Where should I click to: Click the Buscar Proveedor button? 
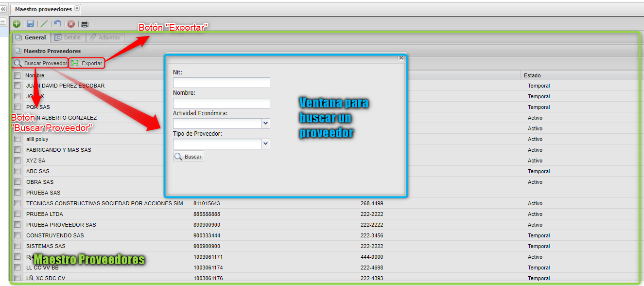point(40,63)
